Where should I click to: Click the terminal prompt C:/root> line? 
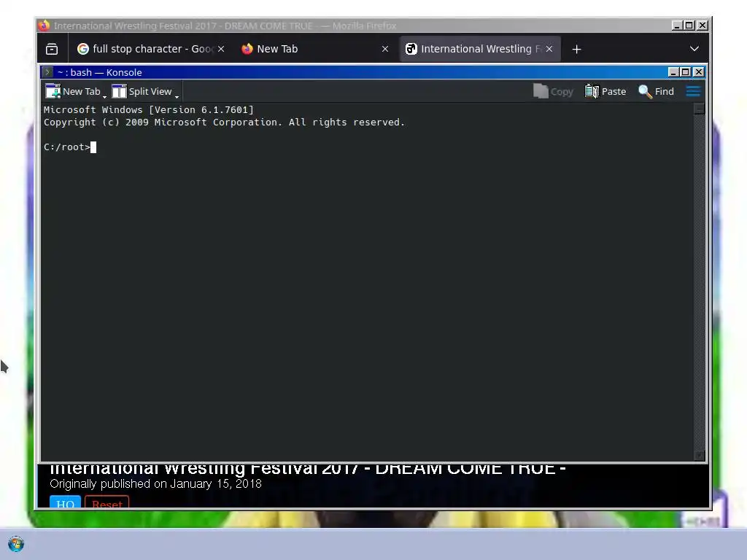(x=70, y=147)
